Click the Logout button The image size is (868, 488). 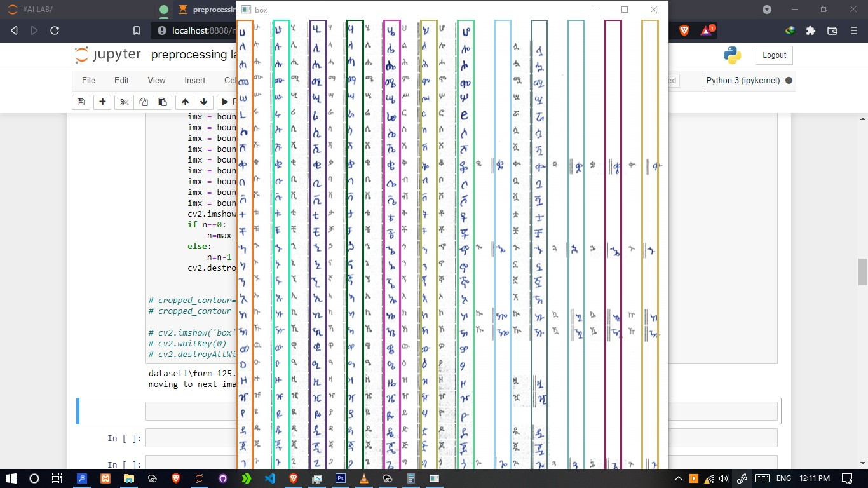coord(774,55)
